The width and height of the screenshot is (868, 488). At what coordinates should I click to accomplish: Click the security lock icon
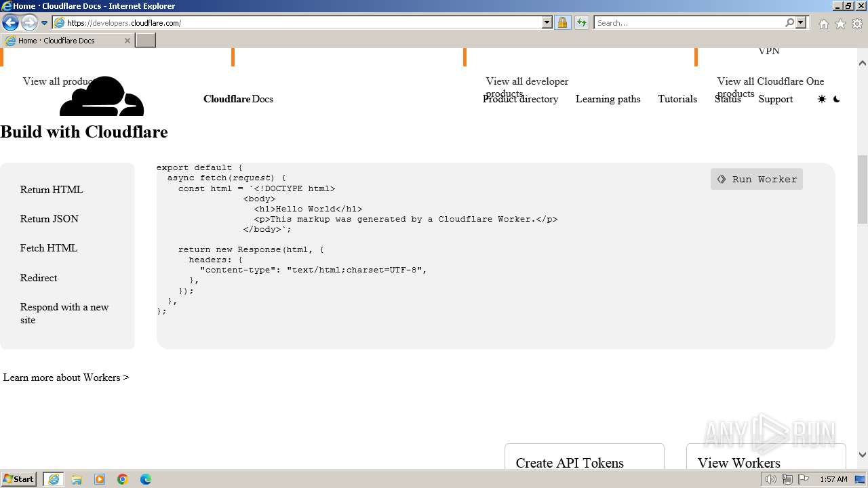[x=562, y=23]
